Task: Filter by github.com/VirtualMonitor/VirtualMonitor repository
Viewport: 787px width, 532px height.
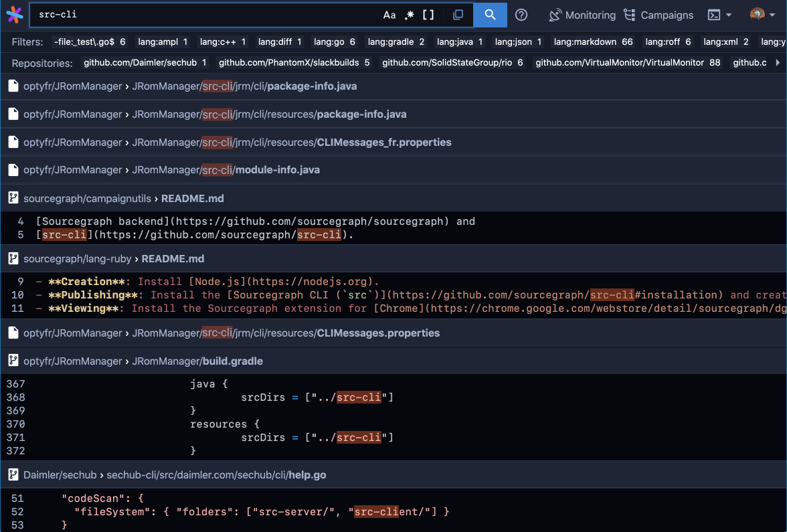Action: pos(628,63)
